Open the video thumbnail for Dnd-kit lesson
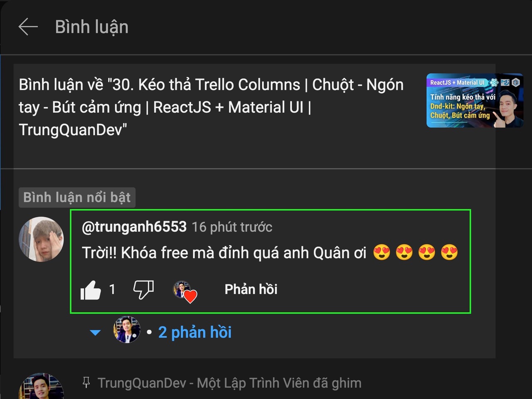The image size is (532, 399). click(x=475, y=101)
